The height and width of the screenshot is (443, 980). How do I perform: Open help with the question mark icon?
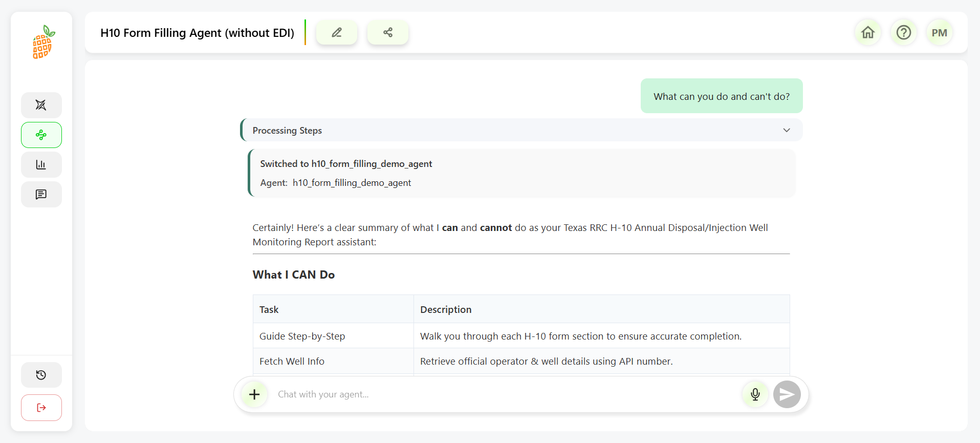coord(904,33)
